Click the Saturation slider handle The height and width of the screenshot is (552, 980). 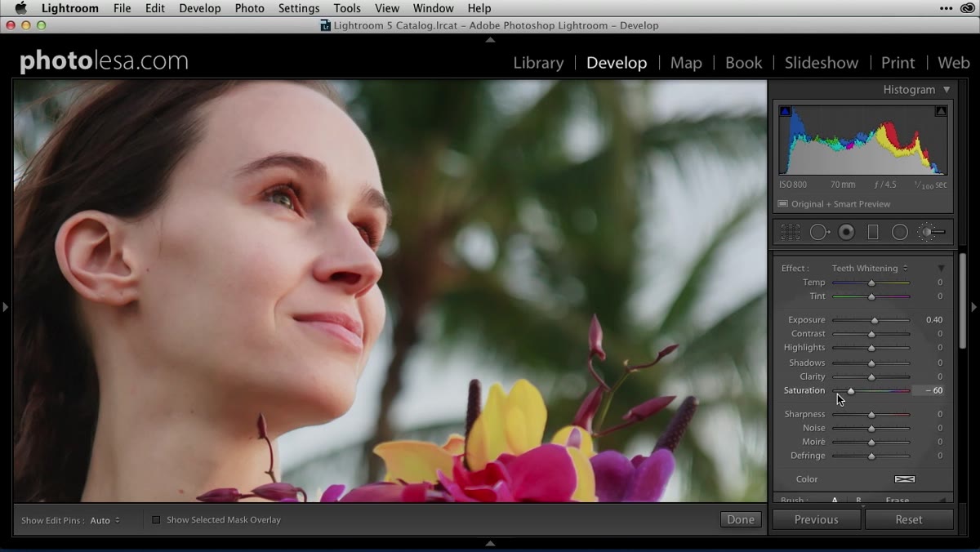pos(851,391)
